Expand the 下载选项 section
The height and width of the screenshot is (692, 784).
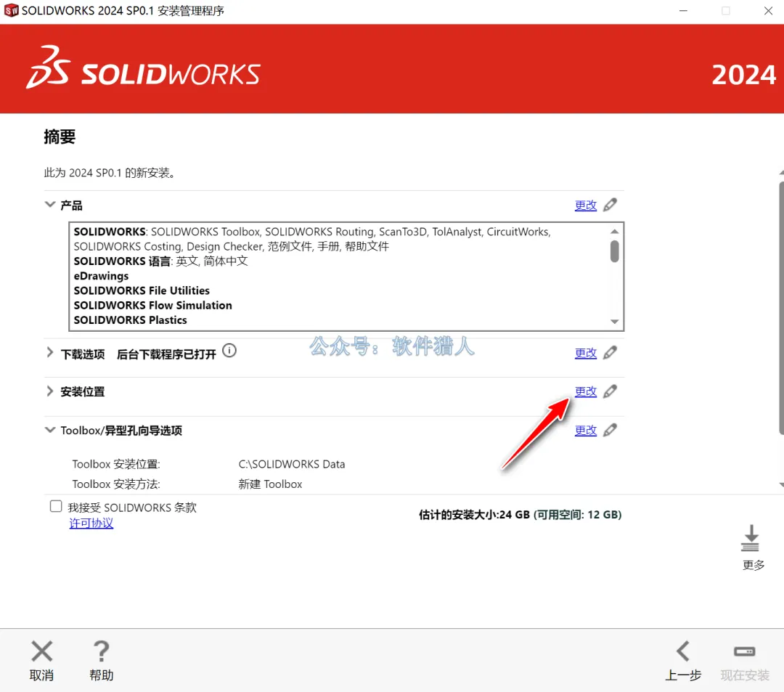click(50, 352)
